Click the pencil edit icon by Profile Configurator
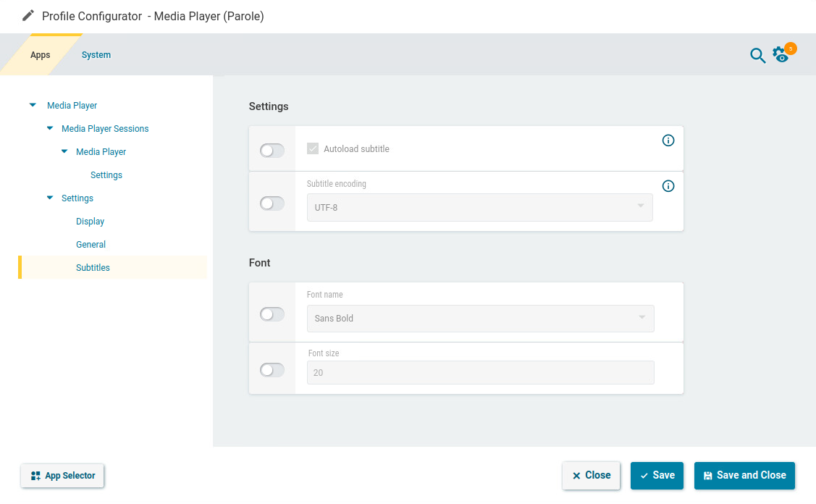This screenshot has height=504, width=816. (x=28, y=16)
